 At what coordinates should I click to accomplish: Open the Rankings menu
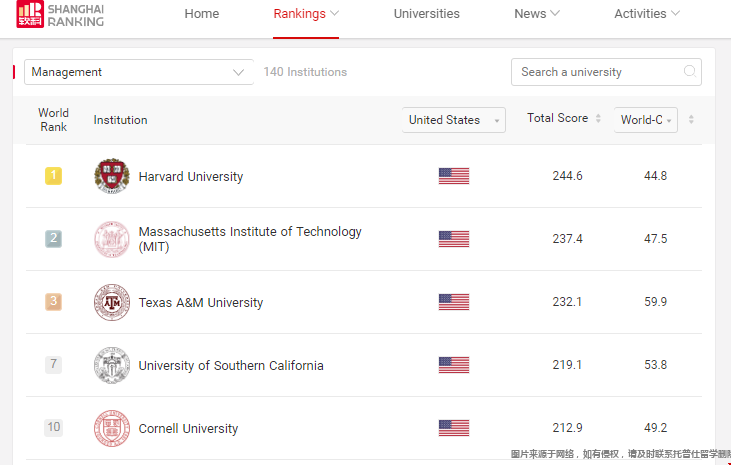click(x=306, y=14)
